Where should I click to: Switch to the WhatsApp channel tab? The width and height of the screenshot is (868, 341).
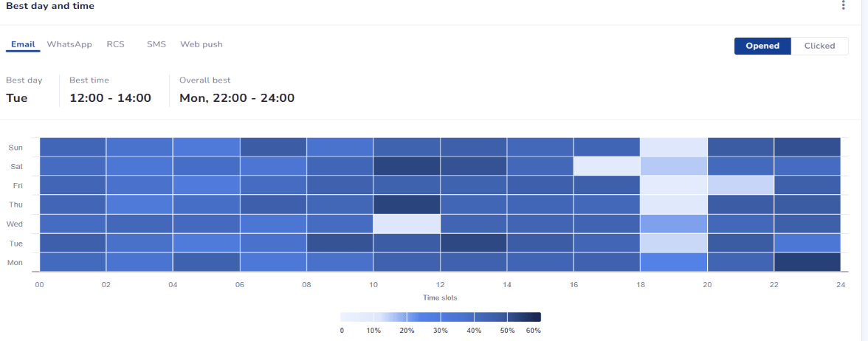tap(69, 44)
